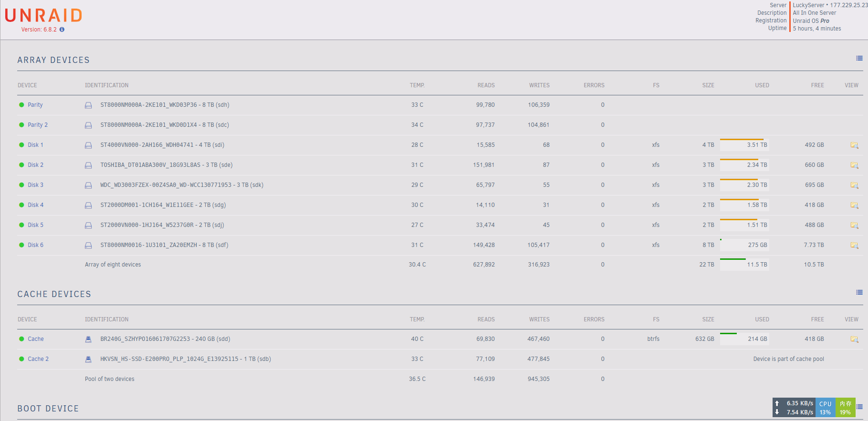Click the green status dot for Parity 2

point(21,125)
